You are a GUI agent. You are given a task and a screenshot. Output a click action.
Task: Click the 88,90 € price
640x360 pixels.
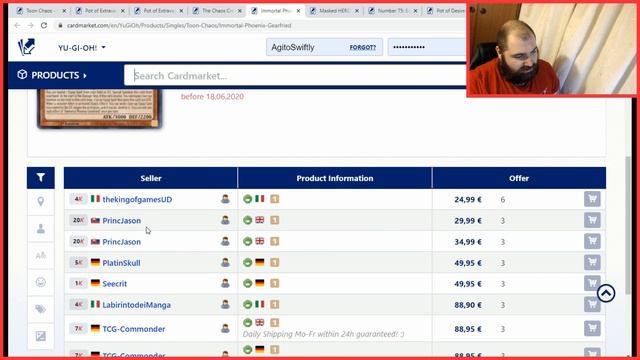point(468,305)
